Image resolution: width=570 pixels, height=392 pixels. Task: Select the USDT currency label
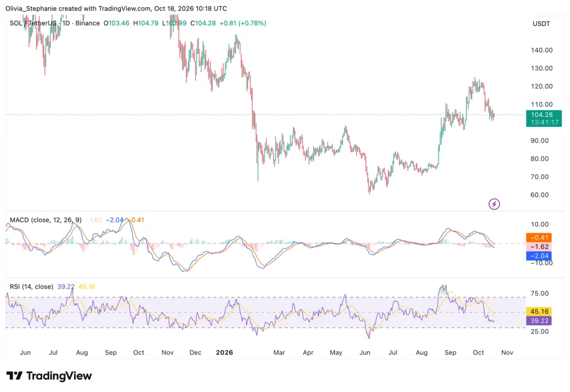(541, 23)
